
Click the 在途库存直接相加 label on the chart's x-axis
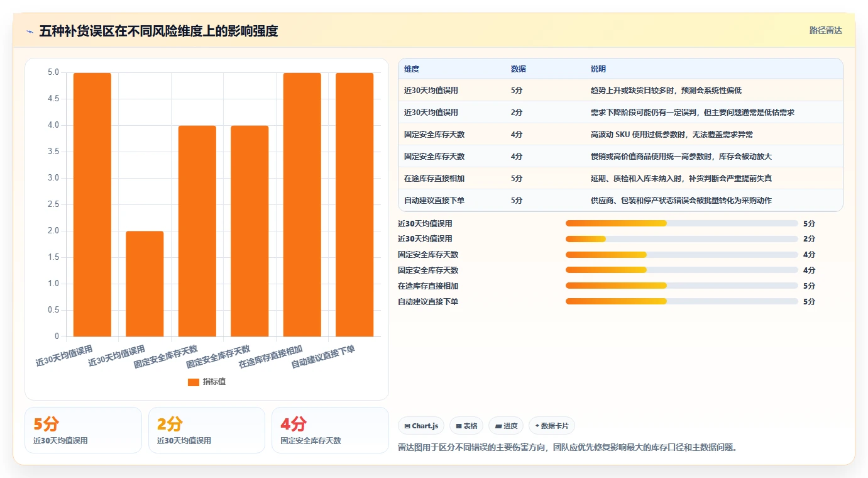click(x=271, y=357)
